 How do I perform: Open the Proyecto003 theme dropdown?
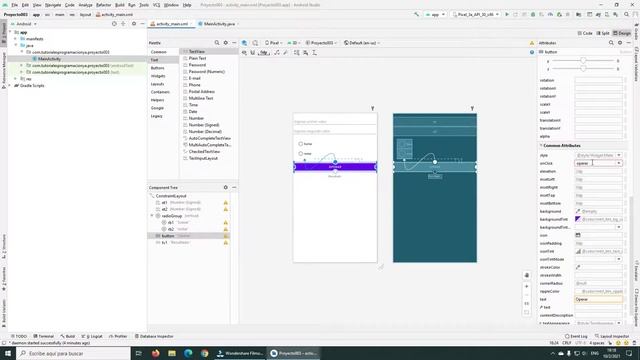click(x=321, y=42)
